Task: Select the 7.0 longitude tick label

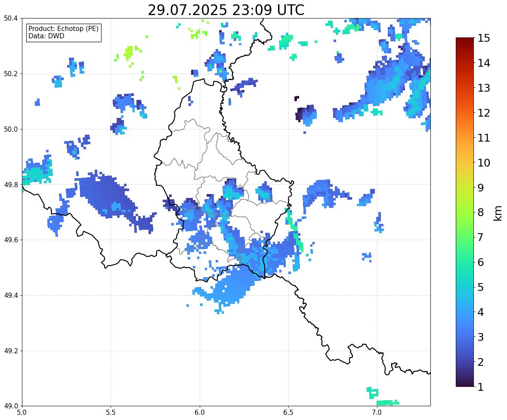Action: (x=377, y=413)
